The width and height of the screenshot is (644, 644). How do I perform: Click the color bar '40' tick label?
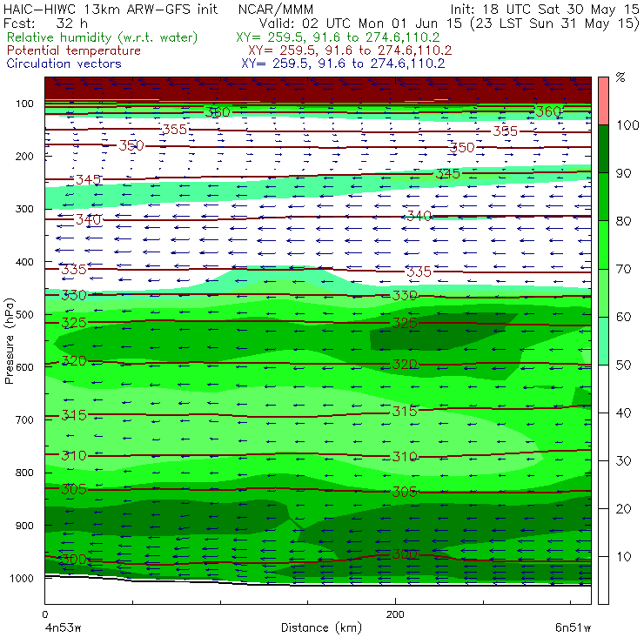623,413
